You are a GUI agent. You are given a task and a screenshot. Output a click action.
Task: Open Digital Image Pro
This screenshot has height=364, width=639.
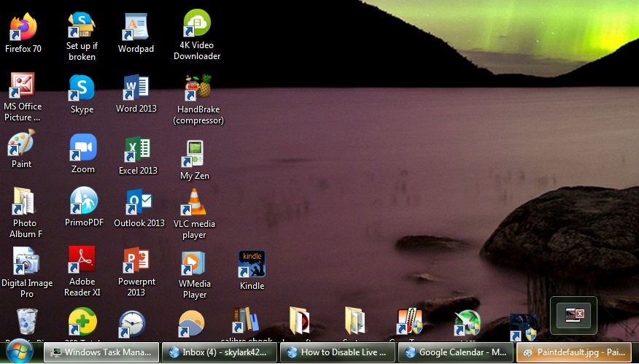coord(27,272)
